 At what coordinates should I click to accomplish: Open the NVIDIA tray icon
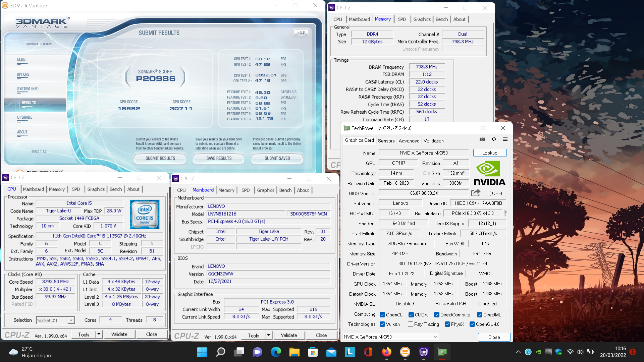click(x=538, y=352)
